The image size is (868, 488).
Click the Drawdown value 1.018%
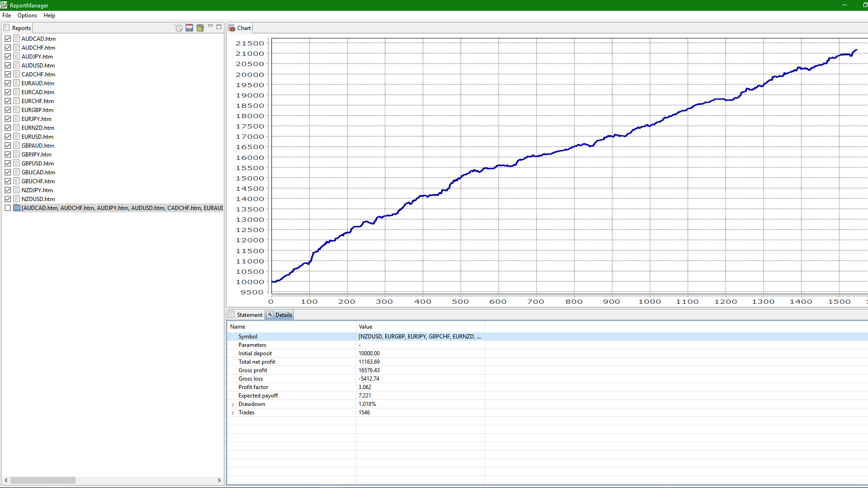coord(367,404)
